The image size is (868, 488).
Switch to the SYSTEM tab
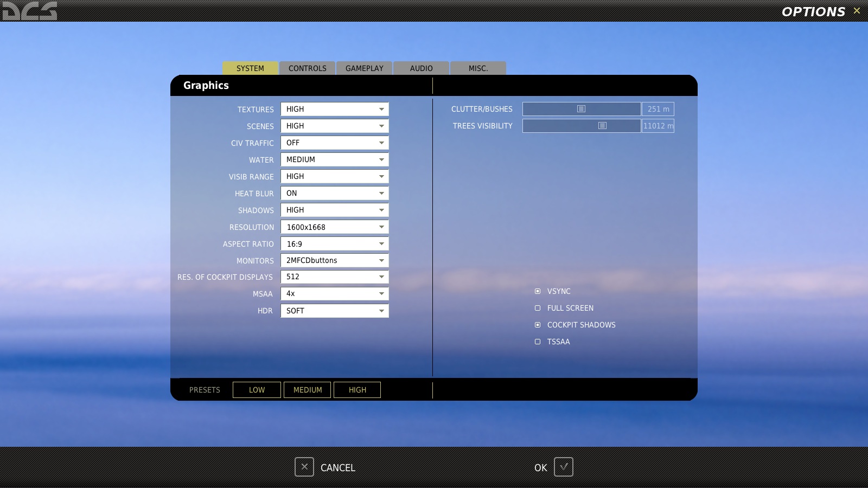250,68
